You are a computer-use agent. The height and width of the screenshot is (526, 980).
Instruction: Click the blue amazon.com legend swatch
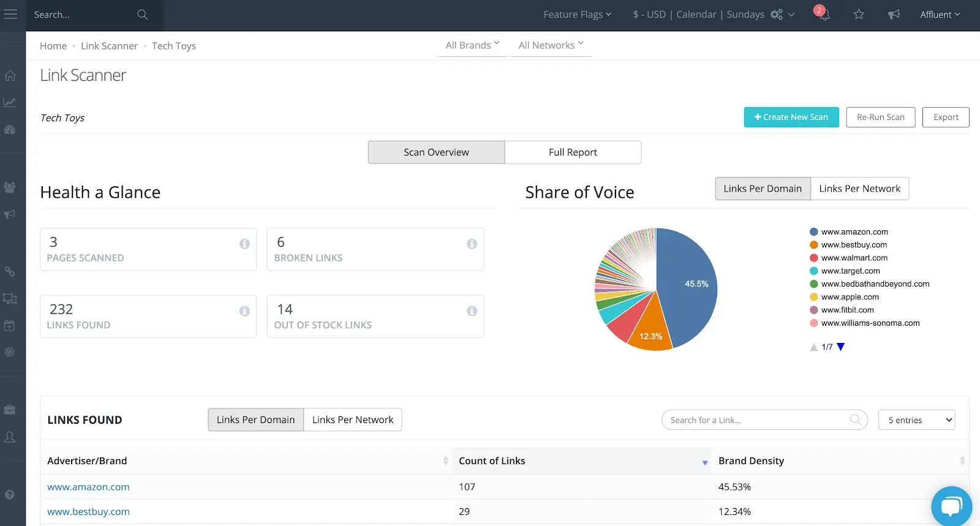[x=814, y=232]
